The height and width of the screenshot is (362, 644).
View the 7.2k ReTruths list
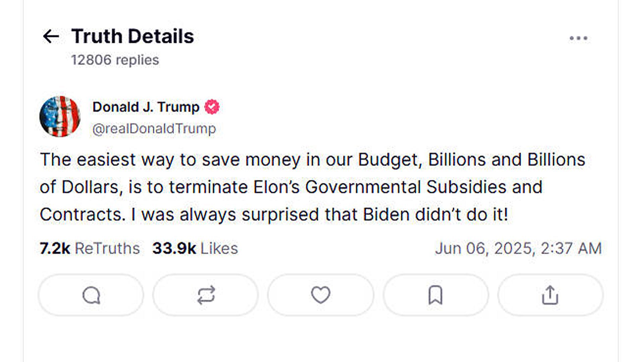(x=90, y=249)
